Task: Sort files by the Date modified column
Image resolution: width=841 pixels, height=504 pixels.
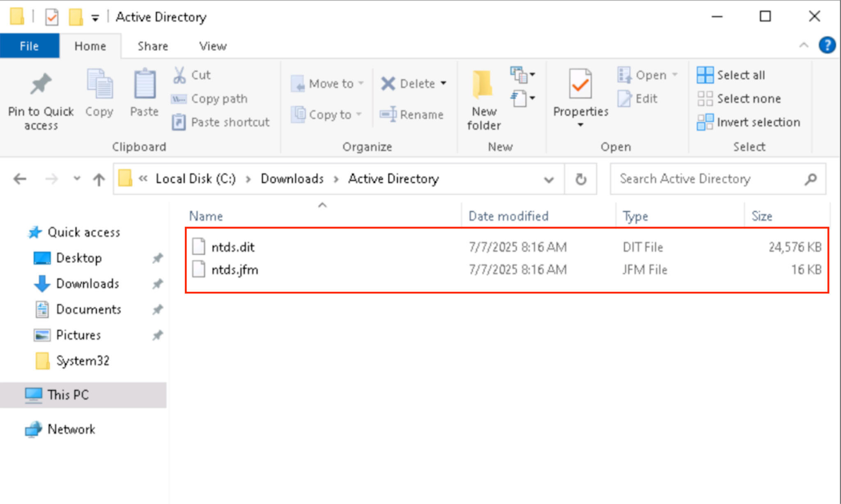Action: point(508,216)
